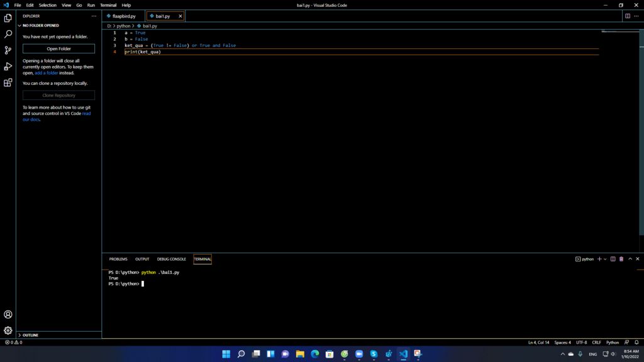644x362 pixels.
Task: Split the editor to the right
Action: (628, 16)
